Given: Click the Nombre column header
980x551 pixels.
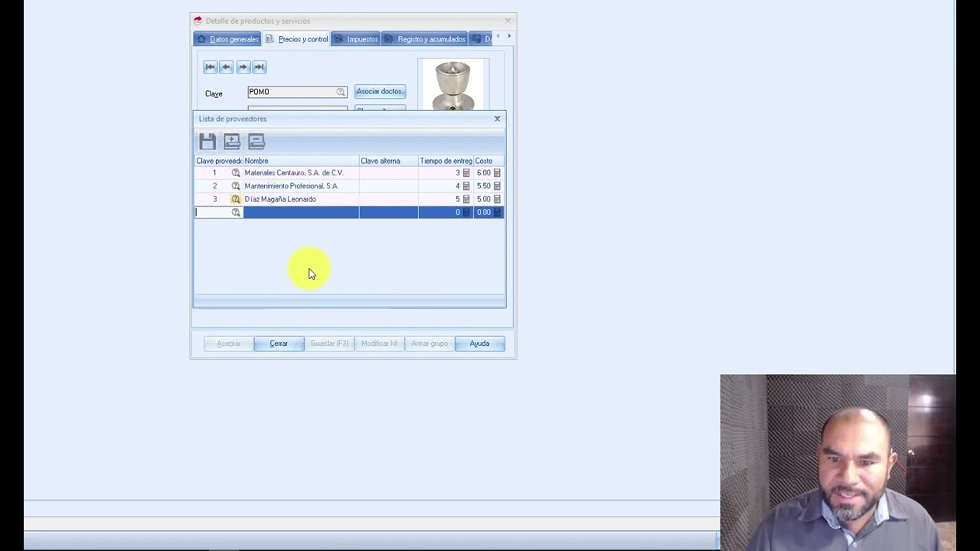Looking at the screenshot, I should (x=301, y=161).
